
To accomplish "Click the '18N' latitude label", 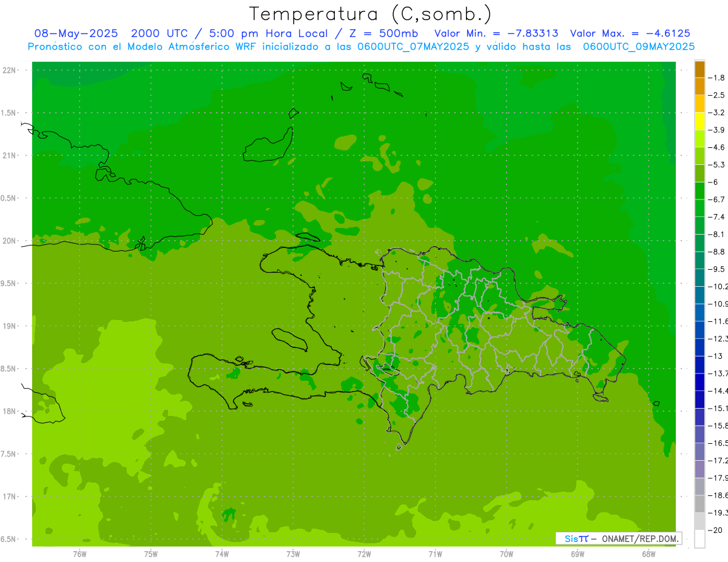I will pyautogui.click(x=9, y=411).
